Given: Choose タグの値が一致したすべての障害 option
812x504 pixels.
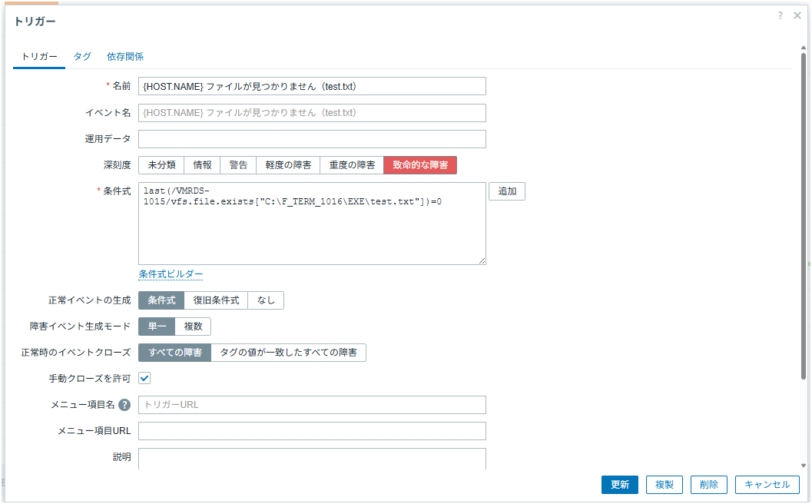Looking at the screenshot, I should click(288, 353).
